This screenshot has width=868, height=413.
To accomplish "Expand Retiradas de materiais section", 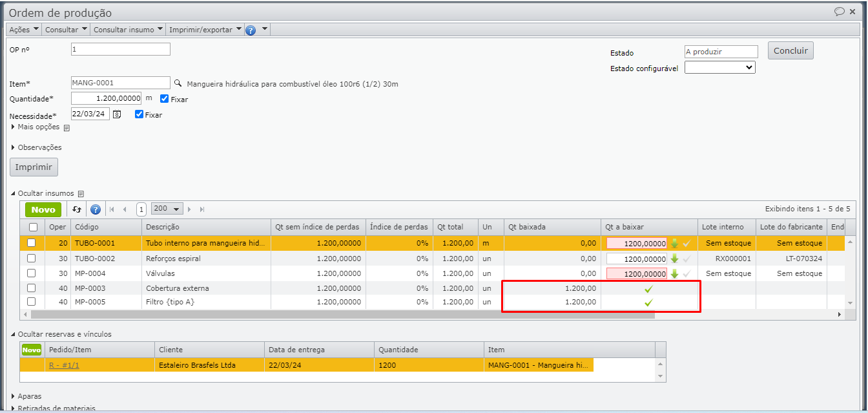I will (53, 408).
